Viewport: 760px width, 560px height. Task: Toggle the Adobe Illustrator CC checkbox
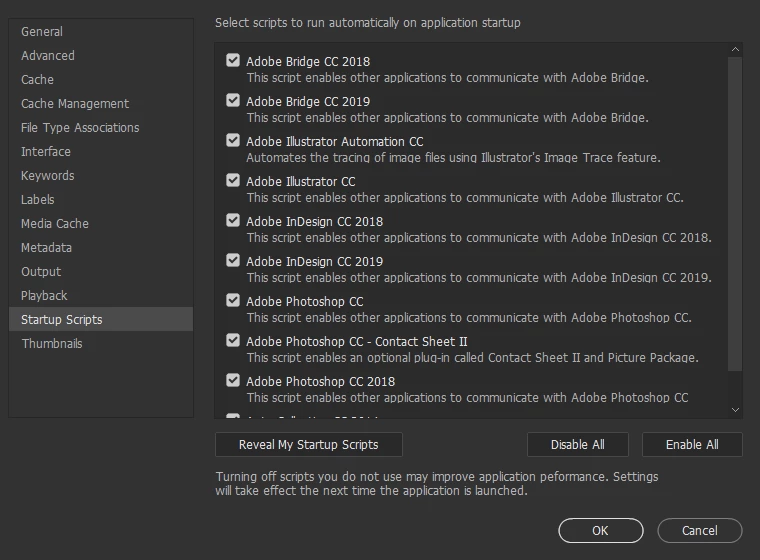coord(233,180)
